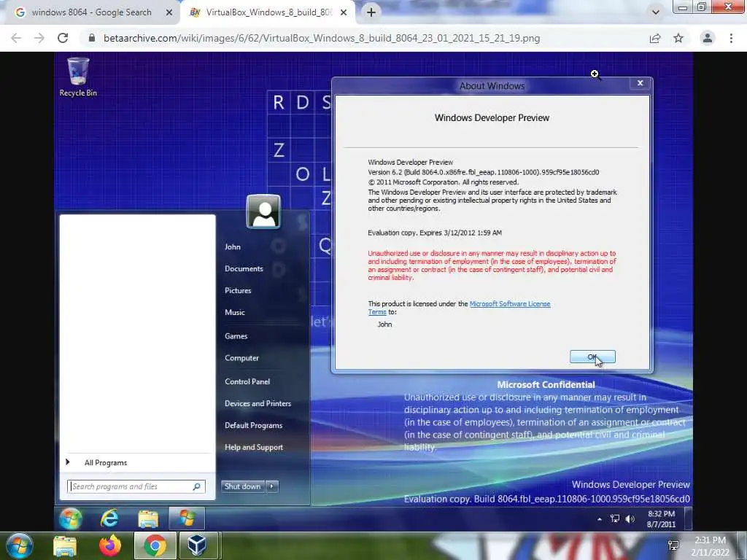Click the inner Windows 8 Start orb
Viewport: 747px width, 560px height.
point(71,518)
